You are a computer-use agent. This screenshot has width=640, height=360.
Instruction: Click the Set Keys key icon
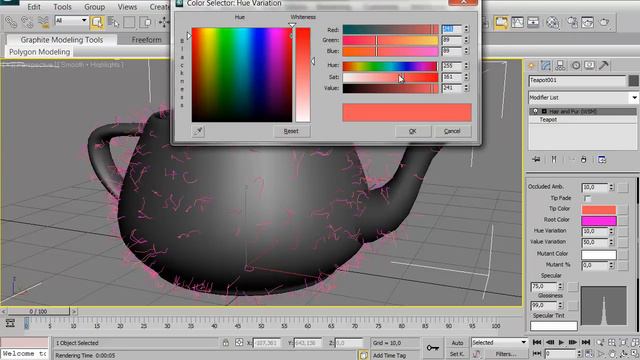433,348
